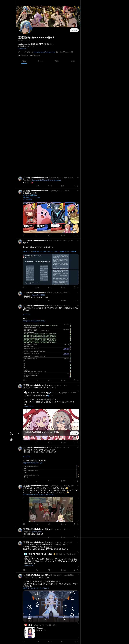129x644 pixels.
Task: Click the Translate bio link
Action: tap(22, 49)
